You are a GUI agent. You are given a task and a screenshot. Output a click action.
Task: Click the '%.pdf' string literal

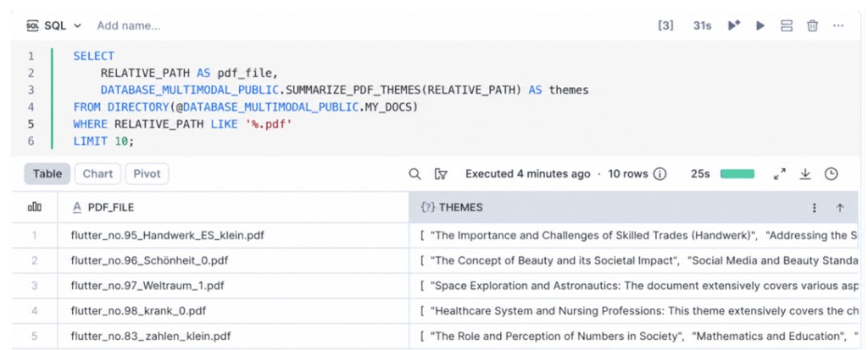pyautogui.click(x=269, y=124)
